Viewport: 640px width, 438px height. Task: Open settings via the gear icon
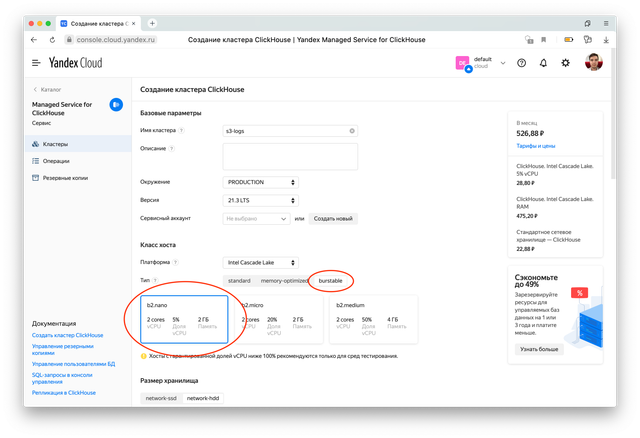pos(566,63)
